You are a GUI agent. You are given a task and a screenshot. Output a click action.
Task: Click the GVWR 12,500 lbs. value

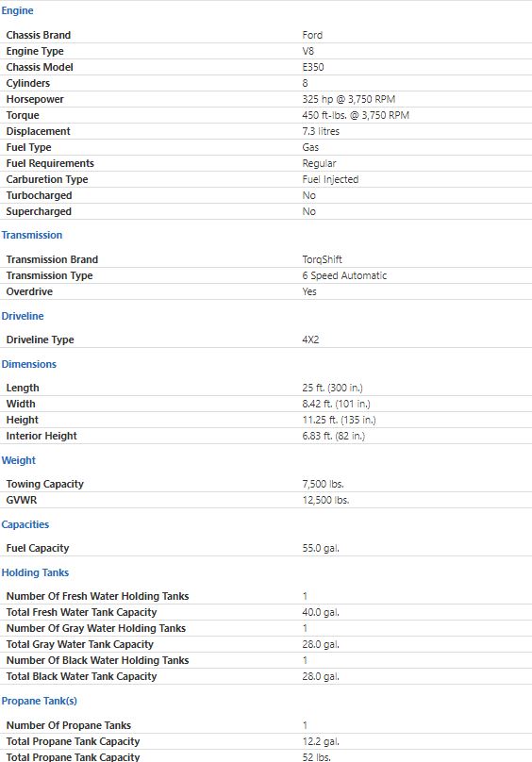[325, 500]
